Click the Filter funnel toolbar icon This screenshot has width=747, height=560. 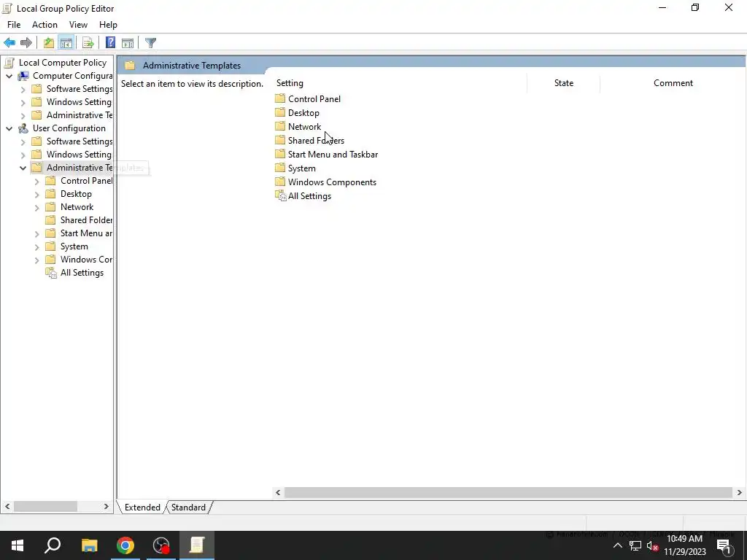[x=150, y=43]
